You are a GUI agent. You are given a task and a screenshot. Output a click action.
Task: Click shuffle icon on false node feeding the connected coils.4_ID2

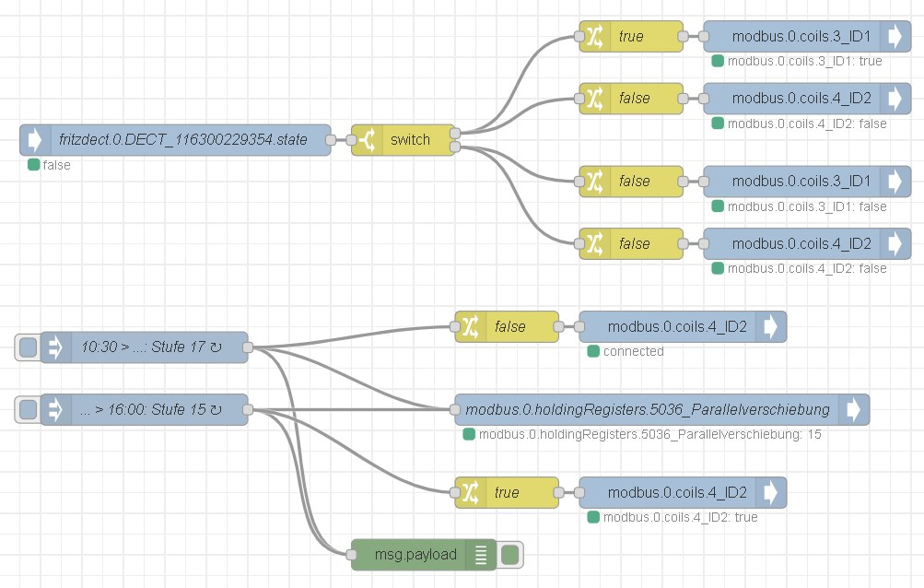(x=471, y=327)
